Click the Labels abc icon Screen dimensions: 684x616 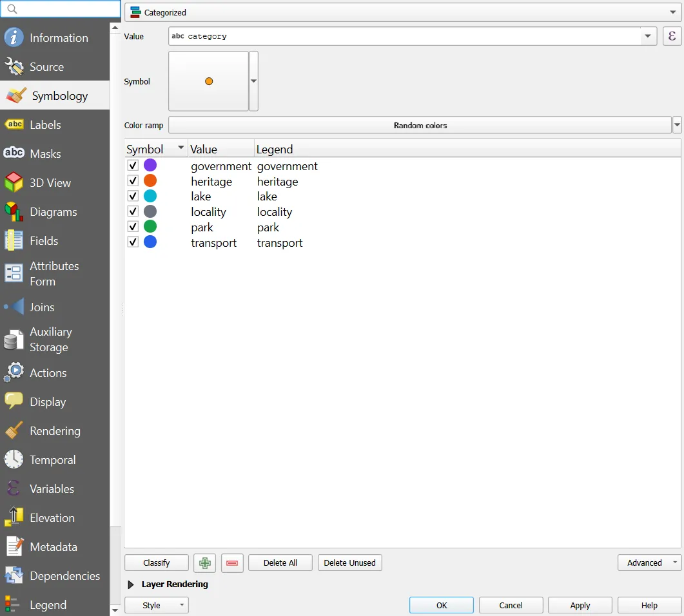[x=14, y=125]
